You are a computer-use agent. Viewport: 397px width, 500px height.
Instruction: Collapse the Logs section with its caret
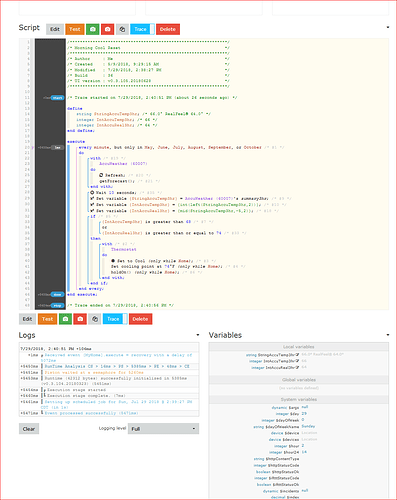(x=198, y=335)
